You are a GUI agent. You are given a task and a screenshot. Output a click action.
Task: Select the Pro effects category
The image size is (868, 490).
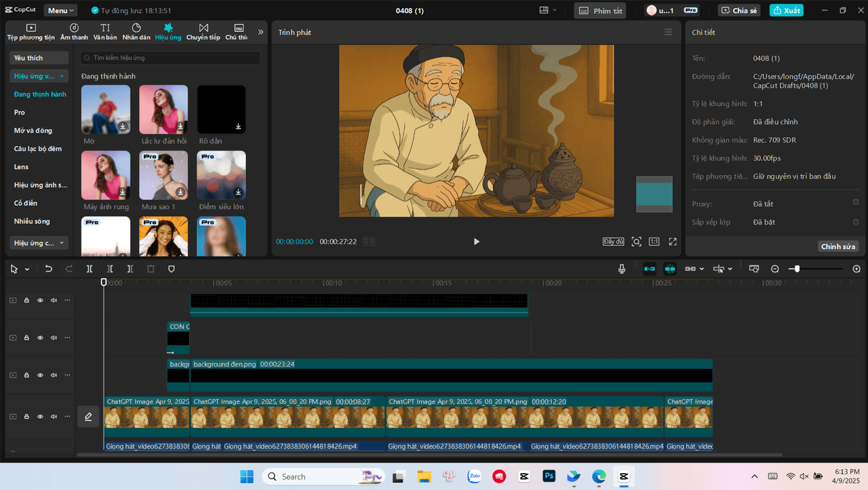20,112
